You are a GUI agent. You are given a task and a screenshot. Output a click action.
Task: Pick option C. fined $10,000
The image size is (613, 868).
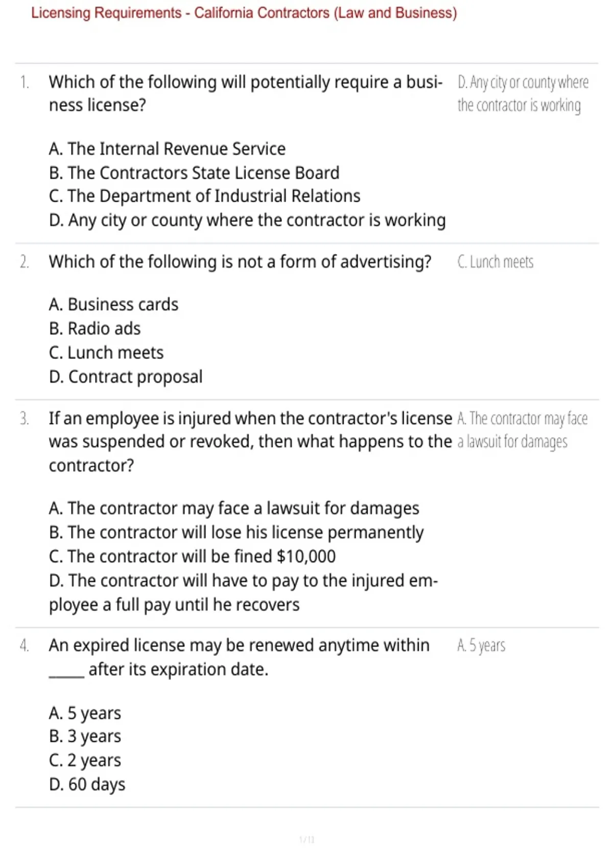point(192,557)
